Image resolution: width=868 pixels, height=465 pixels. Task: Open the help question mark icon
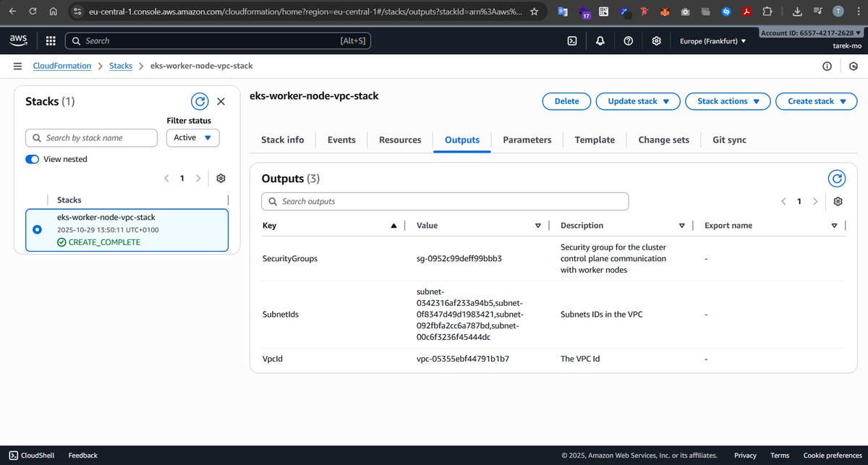click(x=629, y=41)
